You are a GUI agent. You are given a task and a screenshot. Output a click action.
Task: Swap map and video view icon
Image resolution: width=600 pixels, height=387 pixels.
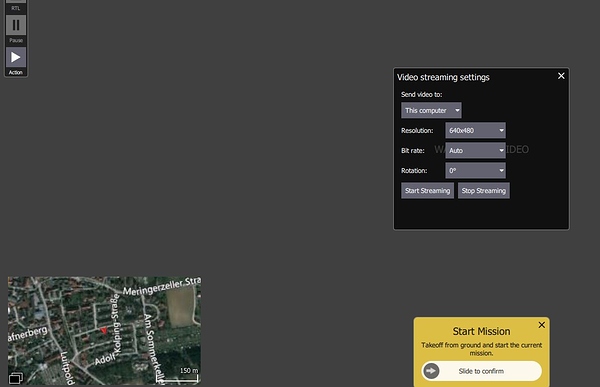click(x=16, y=378)
